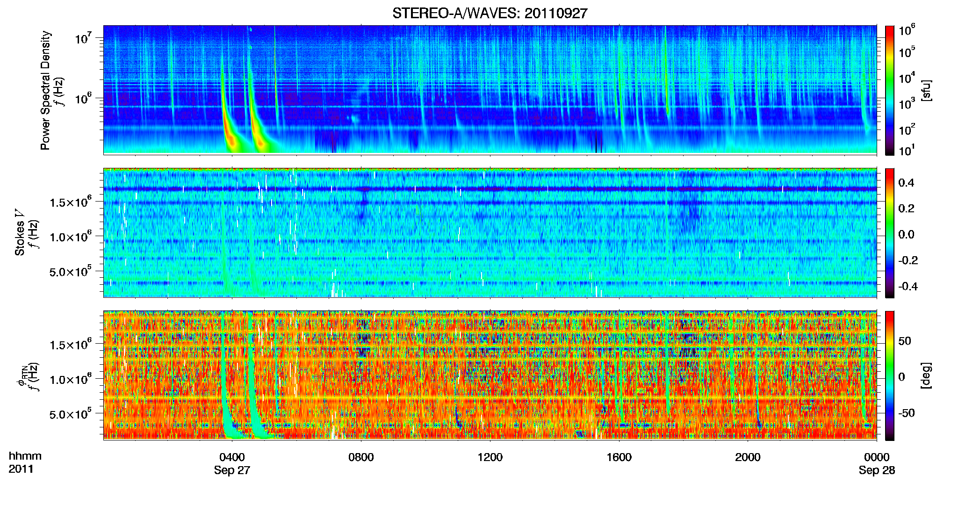Click the 1200 time axis label
This screenshot has width=980, height=505.
(490, 457)
